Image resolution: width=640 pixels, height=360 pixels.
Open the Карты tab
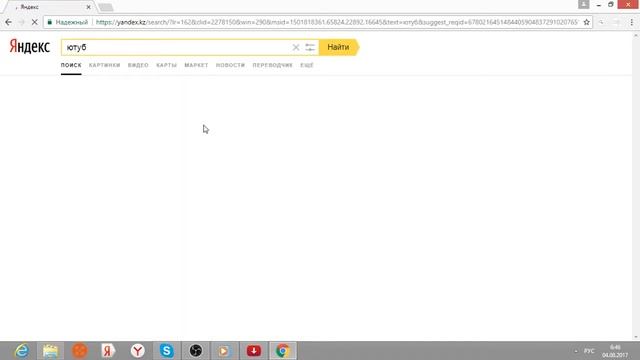pos(166,65)
